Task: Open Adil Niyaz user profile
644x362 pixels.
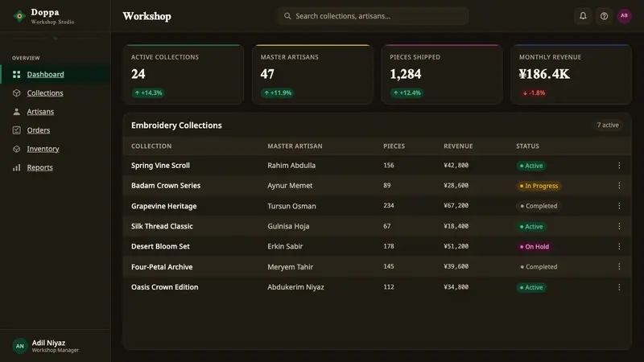Action: coord(55,346)
